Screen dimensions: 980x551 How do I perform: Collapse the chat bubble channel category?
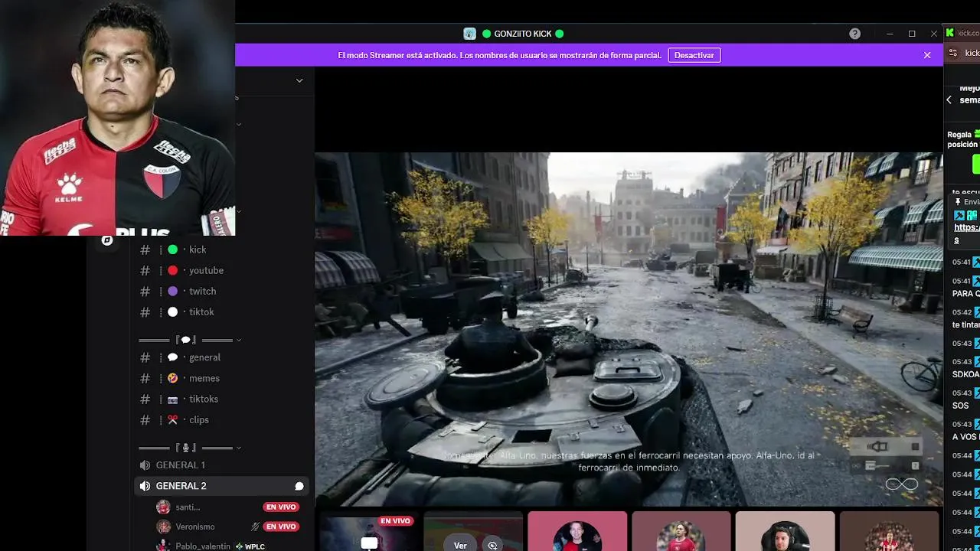tap(190, 340)
